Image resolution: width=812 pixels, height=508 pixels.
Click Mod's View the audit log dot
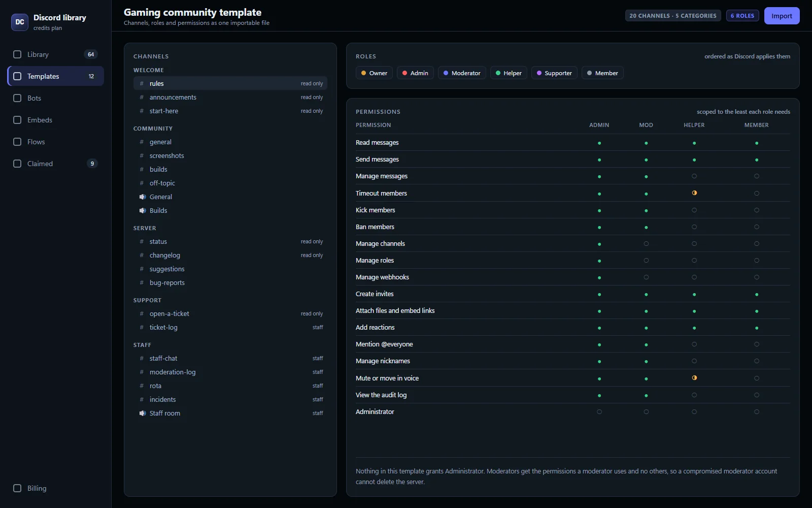(646, 396)
